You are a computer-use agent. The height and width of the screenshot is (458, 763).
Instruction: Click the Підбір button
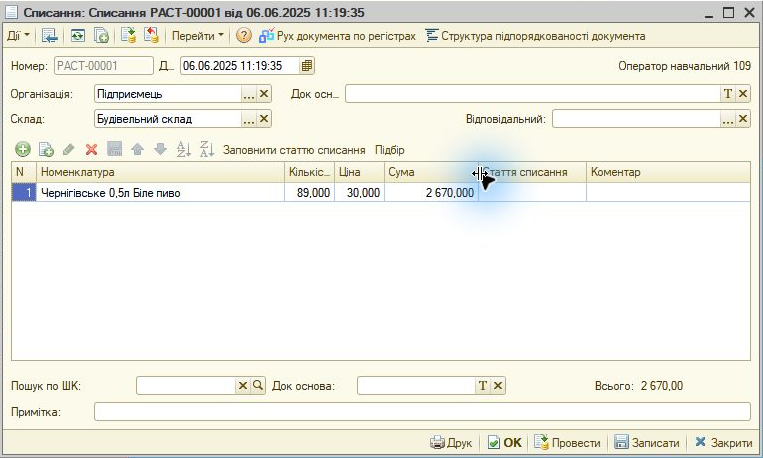tap(390, 150)
